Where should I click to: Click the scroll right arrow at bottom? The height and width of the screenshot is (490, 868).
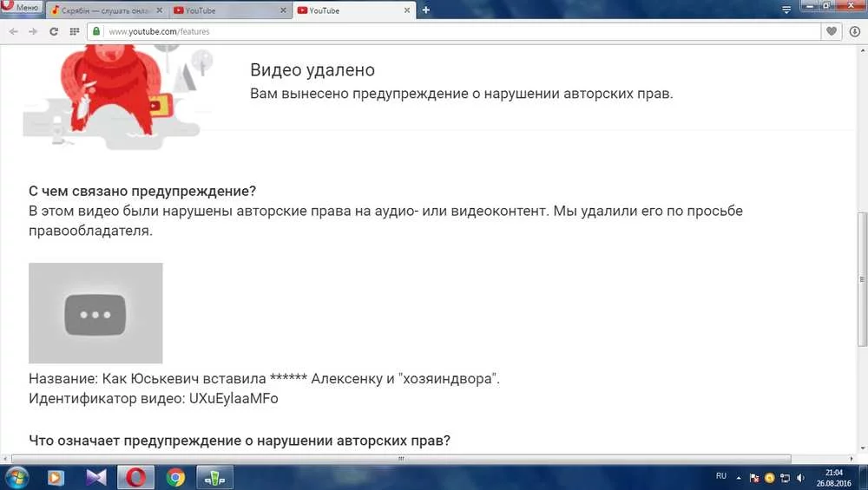coord(852,459)
